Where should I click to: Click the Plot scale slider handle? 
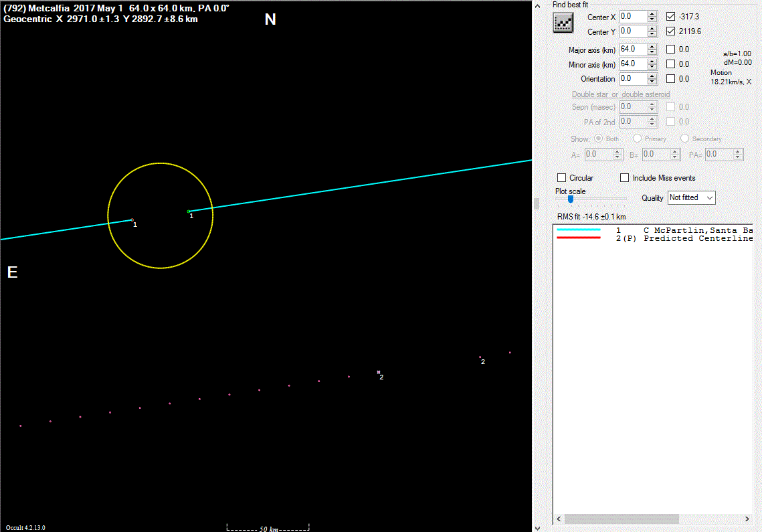click(571, 199)
